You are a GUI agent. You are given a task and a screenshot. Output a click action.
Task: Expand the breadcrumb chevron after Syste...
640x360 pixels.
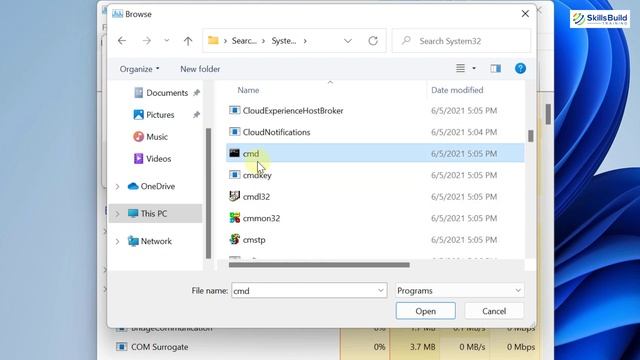pos(305,41)
